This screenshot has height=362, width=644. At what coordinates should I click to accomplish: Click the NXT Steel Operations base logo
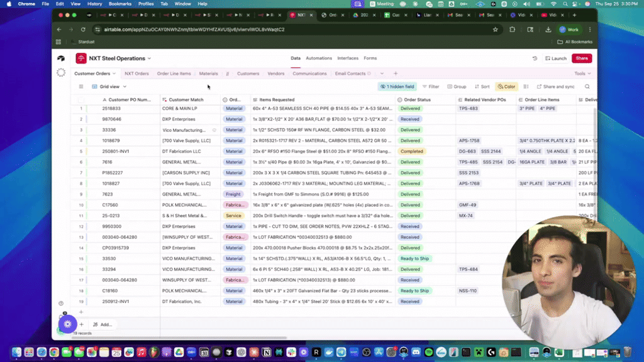[81, 58]
